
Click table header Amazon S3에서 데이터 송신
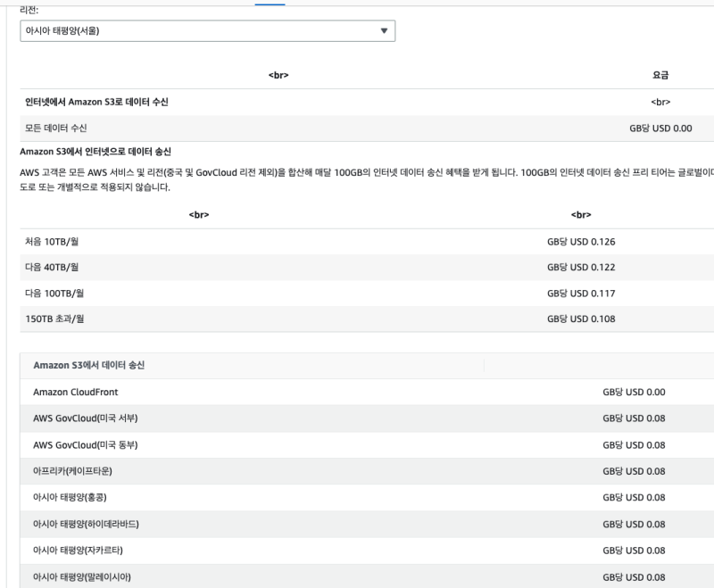(88, 365)
